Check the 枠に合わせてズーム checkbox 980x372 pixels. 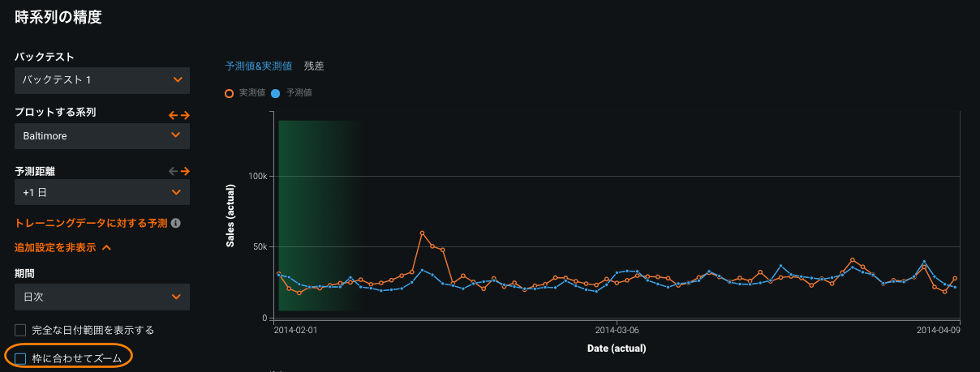(20, 357)
